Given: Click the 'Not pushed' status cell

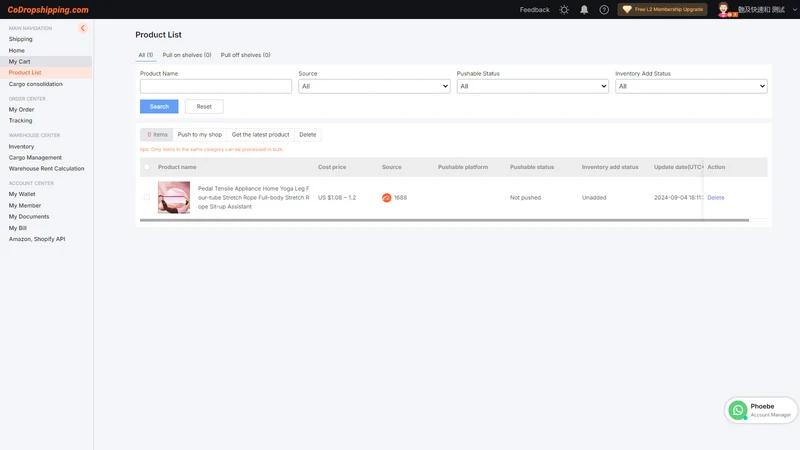Looking at the screenshot, I should 525,197.
